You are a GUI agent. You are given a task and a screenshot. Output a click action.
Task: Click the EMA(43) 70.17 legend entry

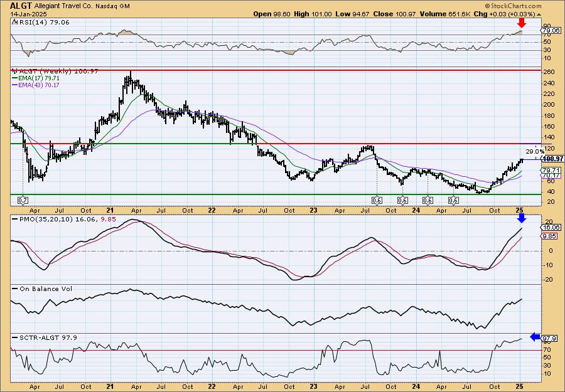coord(39,85)
